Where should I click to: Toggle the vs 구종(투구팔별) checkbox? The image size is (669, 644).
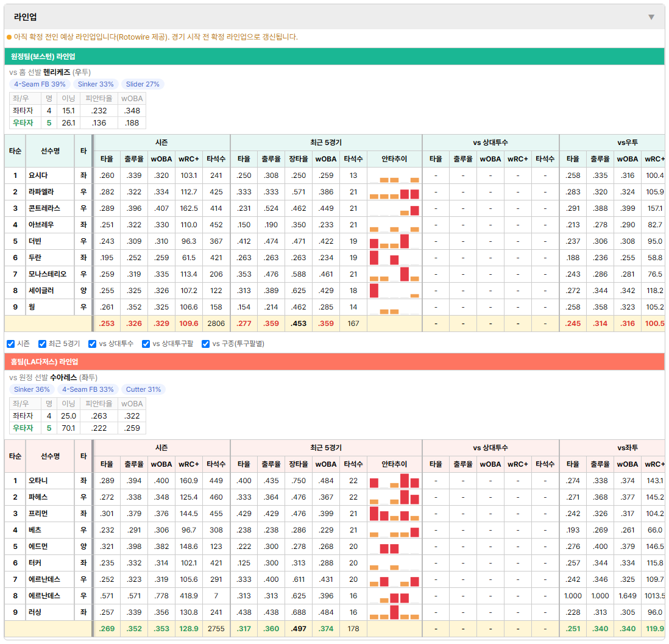(206, 344)
